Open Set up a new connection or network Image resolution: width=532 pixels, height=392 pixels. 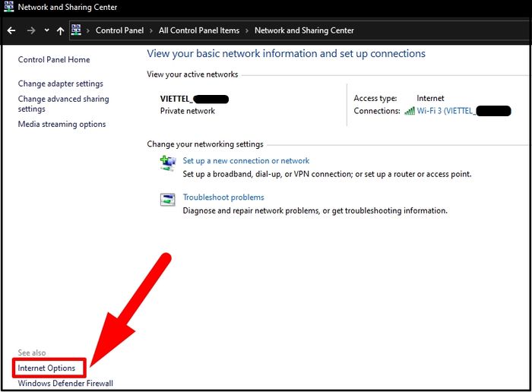coord(246,161)
